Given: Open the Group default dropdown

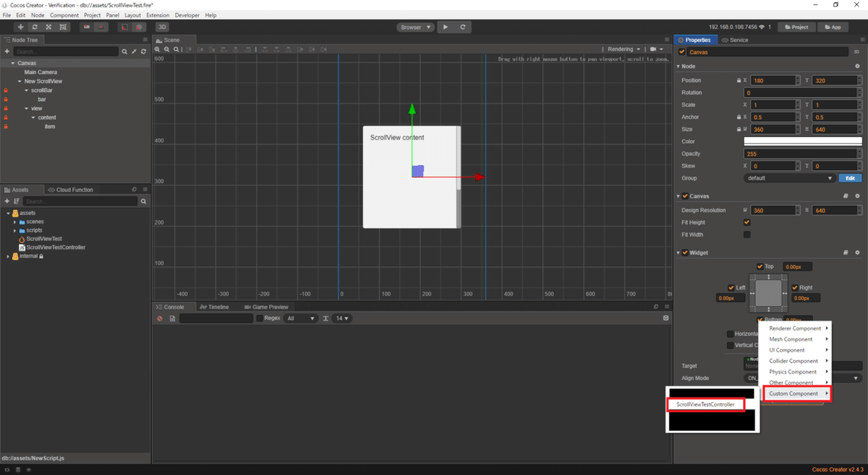Looking at the screenshot, I should click(x=790, y=178).
